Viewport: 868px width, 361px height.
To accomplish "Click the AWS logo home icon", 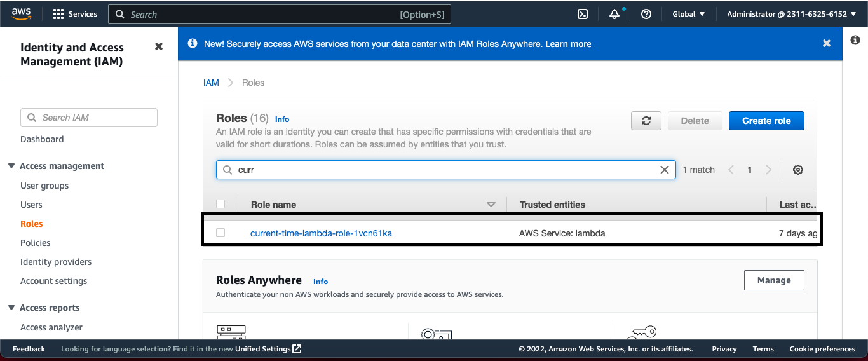I will [x=21, y=13].
